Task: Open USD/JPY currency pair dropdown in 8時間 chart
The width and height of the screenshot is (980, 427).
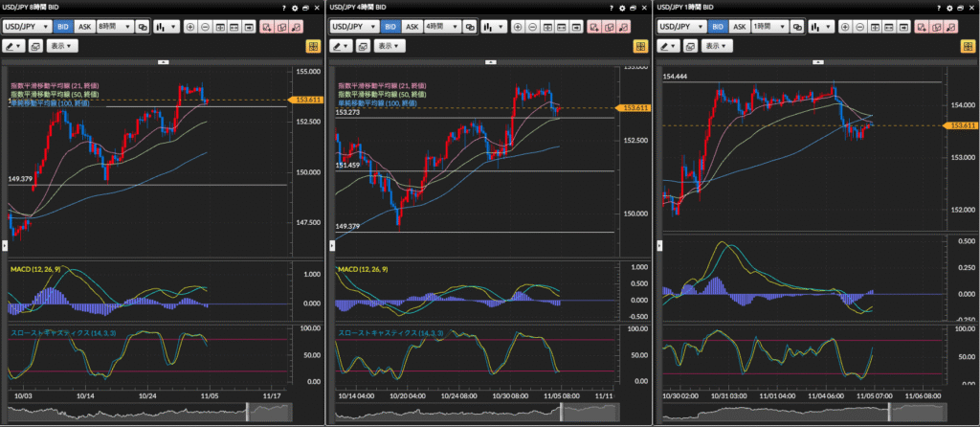Action: 26,27
